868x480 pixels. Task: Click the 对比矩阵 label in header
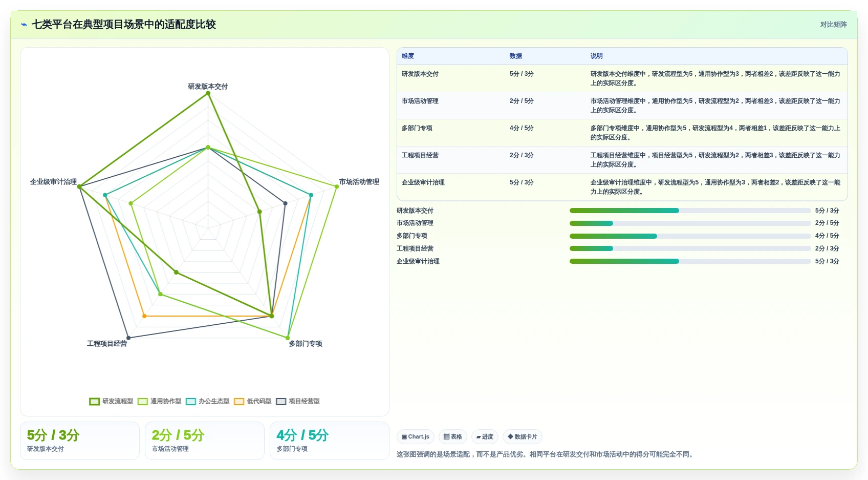click(833, 25)
